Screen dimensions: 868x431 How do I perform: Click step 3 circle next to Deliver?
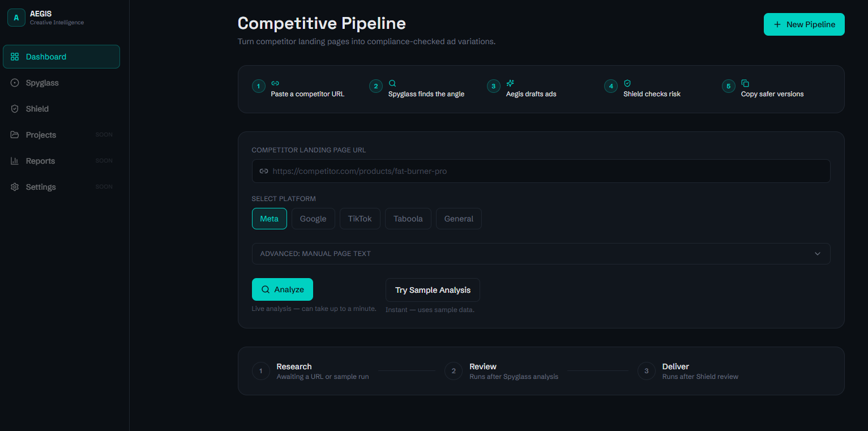[647, 372]
